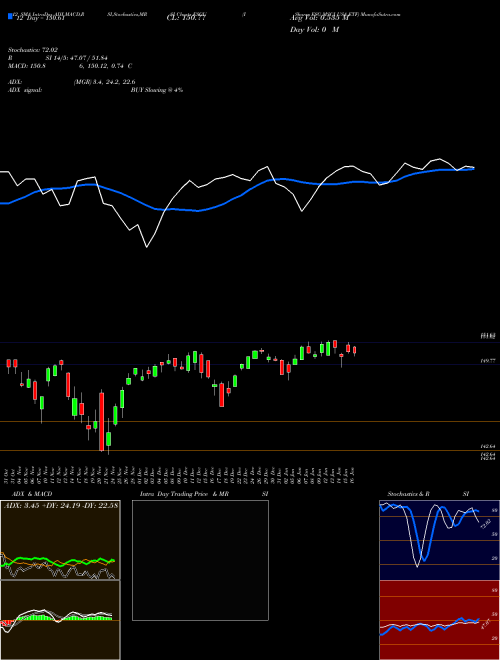
Task: Click the 'BUY Slowing @ 4%' ADX signal
Action: pyautogui.click(x=157, y=90)
